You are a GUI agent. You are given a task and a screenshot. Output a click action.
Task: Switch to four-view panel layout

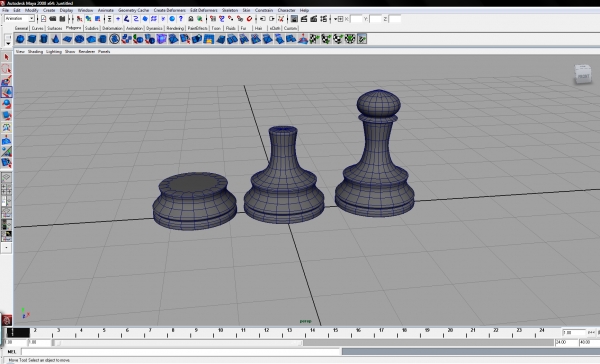[7, 189]
